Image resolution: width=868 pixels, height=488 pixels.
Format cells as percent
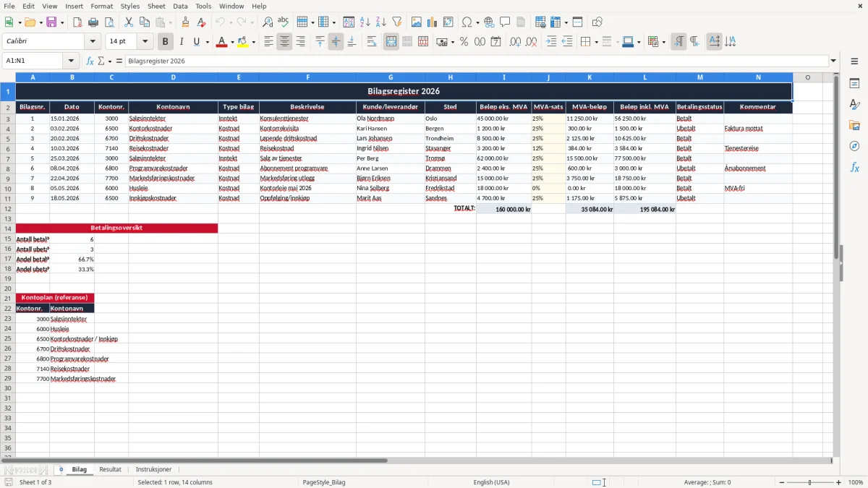pos(464,42)
